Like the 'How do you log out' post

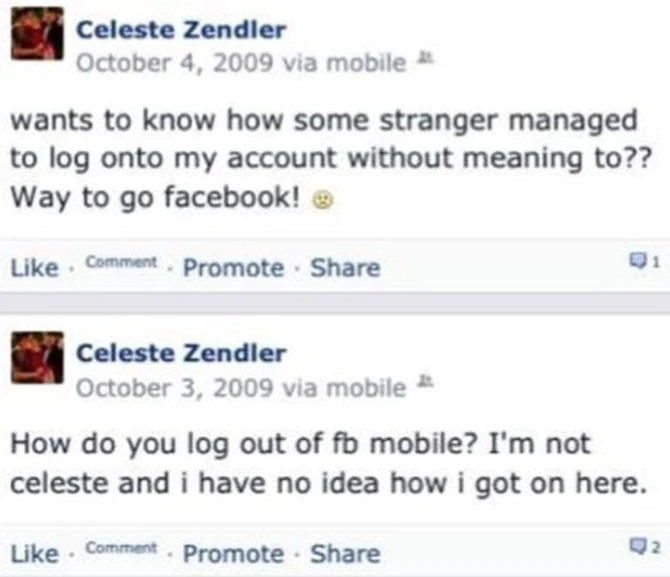pos(32,553)
